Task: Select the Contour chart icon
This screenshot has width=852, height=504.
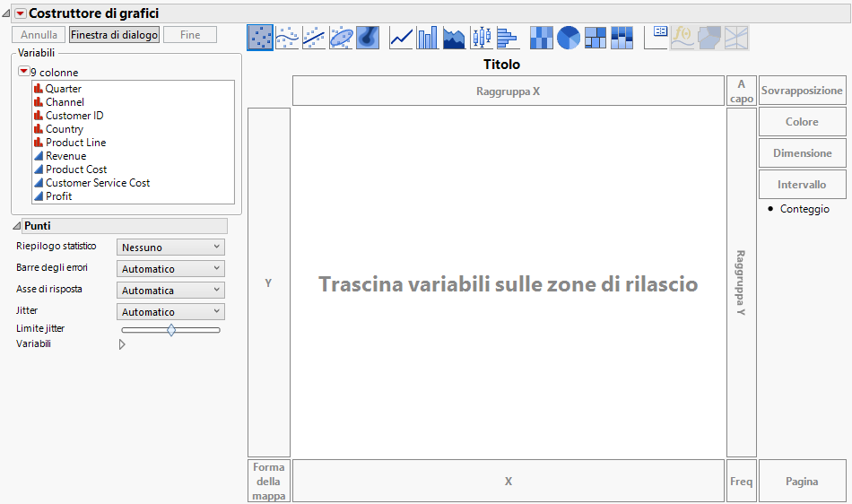Action: 368,38
